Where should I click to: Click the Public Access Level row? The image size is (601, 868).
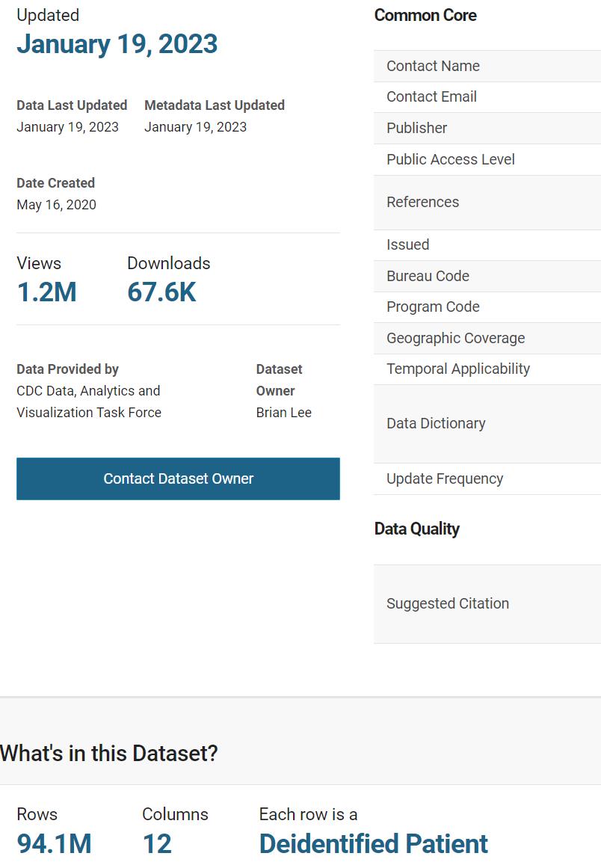(450, 159)
